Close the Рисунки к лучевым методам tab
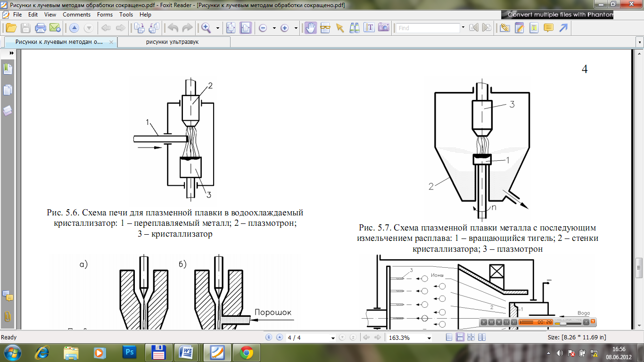This screenshot has height=362, width=644. pos(111,42)
